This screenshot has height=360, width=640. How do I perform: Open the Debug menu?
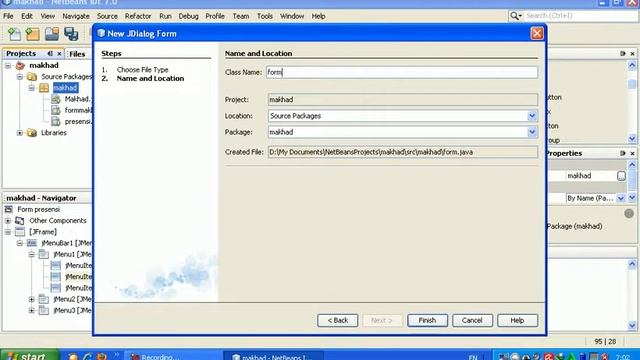pyautogui.click(x=188, y=16)
